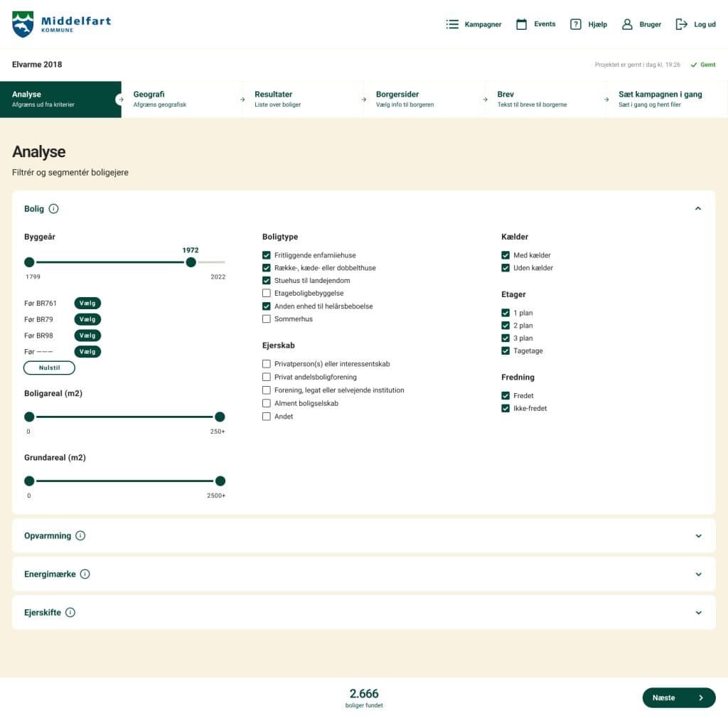The width and height of the screenshot is (728, 718).
Task: Click the Hjælp question mark icon
Action: (576, 24)
